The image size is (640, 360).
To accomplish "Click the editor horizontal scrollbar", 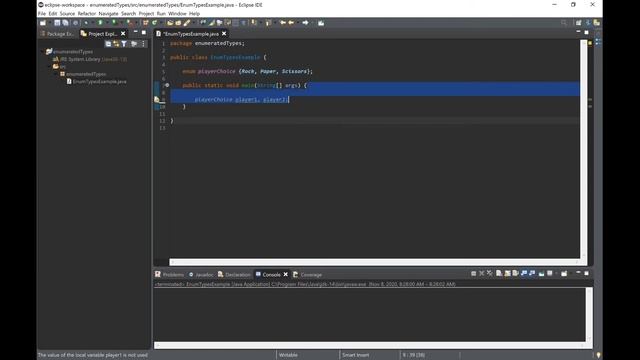I will pyautogui.click(x=374, y=262).
